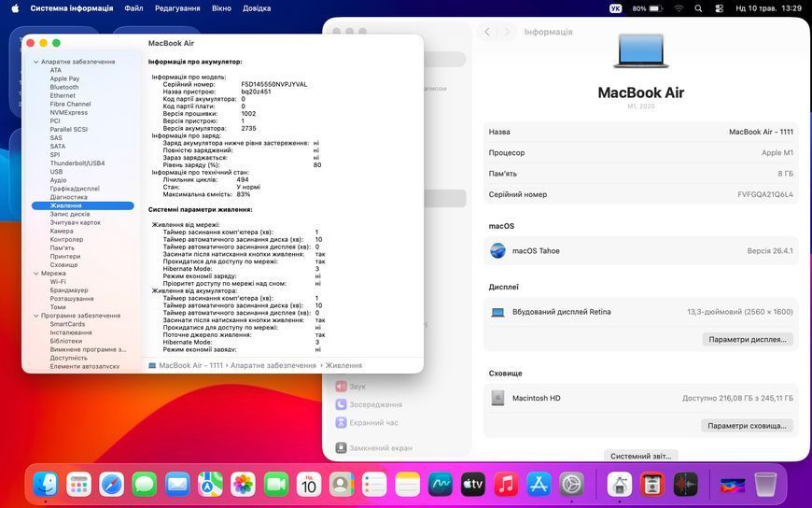Launch Apple TV from the dock

click(x=473, y=486)
